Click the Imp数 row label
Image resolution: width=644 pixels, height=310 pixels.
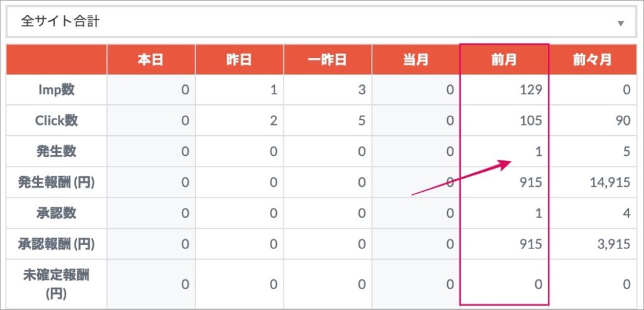tap(56, 90)
